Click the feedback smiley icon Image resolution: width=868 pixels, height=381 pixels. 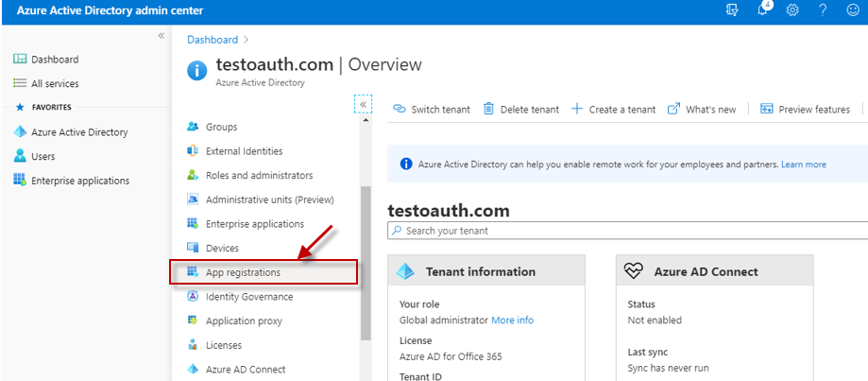tap(853, 10)
